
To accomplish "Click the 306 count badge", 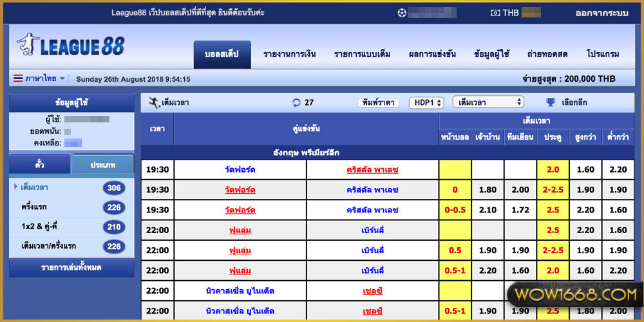I will (113, 187).
